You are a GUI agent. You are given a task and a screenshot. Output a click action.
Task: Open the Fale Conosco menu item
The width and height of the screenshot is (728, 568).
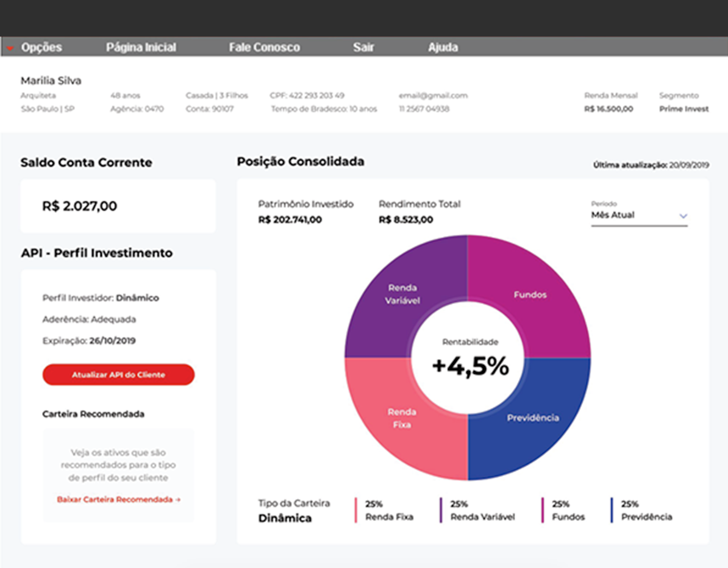(x=264, y=48)
